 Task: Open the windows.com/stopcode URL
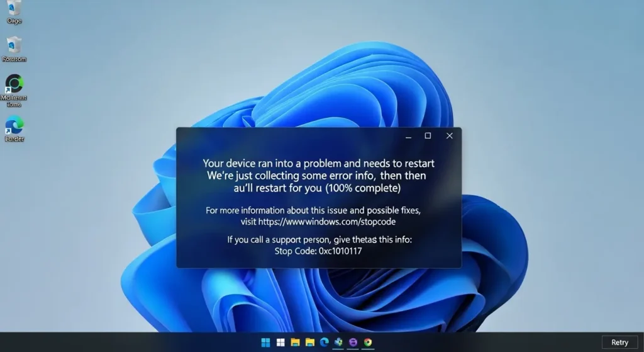click(327, 222)
